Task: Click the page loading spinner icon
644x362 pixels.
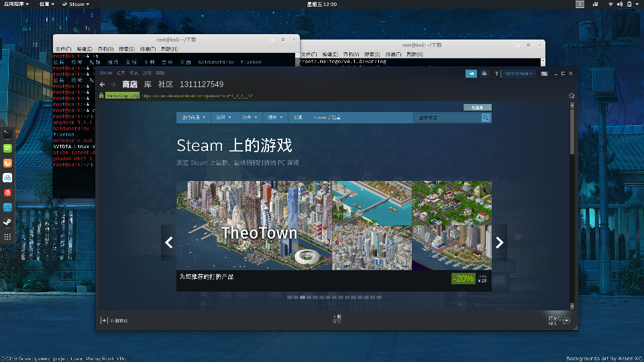Action: (x=572, y=96)
